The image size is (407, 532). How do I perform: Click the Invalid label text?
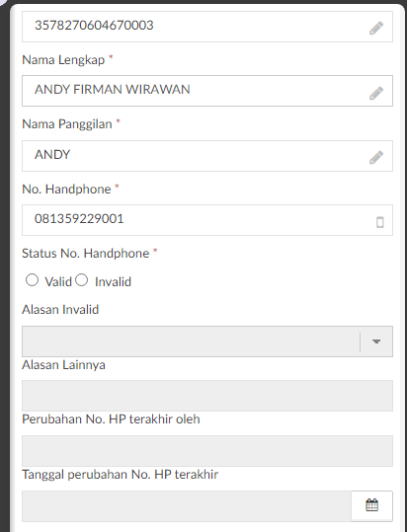click(113, 281)
